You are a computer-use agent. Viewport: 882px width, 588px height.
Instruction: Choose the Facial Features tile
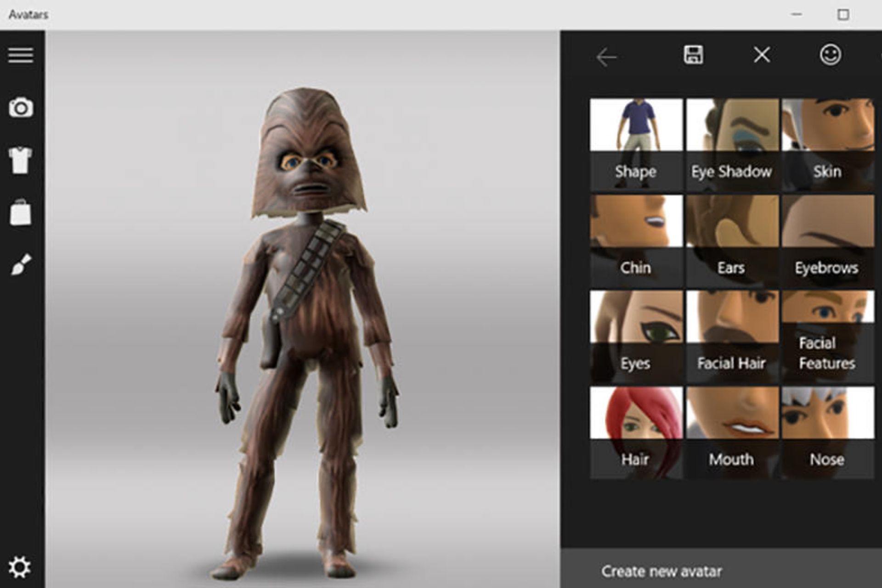coord(828,336)
